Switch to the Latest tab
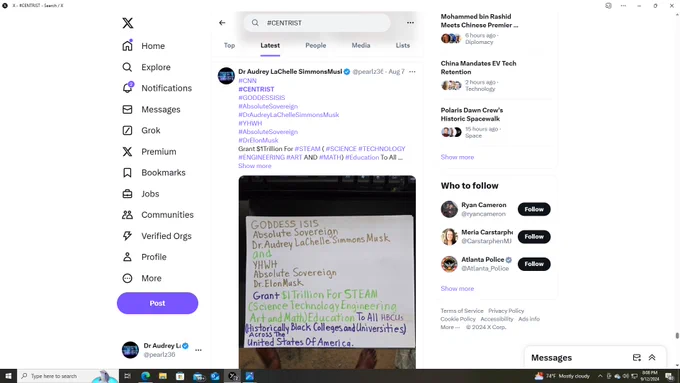This screenshot has width=680, height=383. click(270, 46)
